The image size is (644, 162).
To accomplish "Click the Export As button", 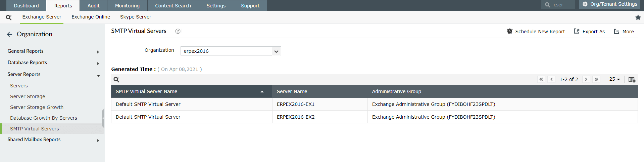I will tap(589, 32).
